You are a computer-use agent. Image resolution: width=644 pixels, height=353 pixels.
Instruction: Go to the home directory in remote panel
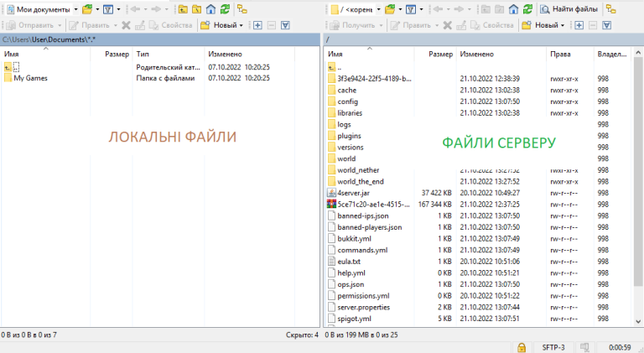(514, 9)
